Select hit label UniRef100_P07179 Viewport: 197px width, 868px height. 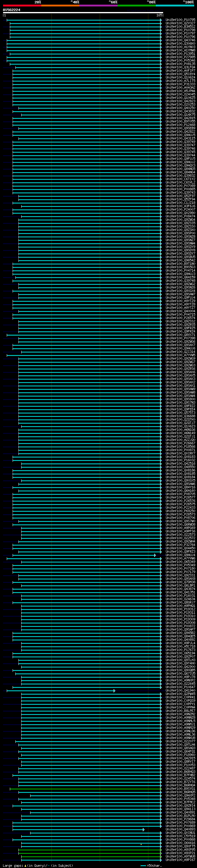180,572
